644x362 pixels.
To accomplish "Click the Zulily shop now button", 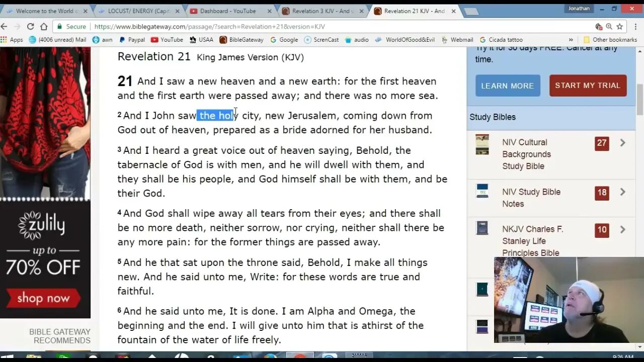I will point(43,298).
